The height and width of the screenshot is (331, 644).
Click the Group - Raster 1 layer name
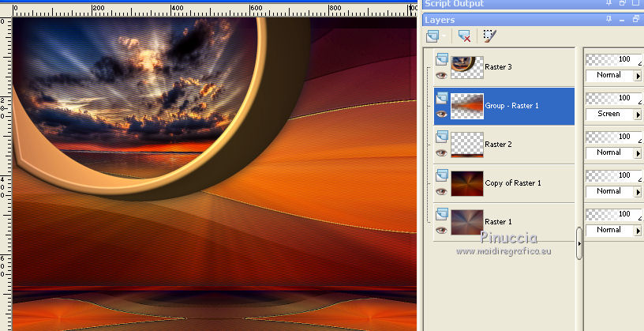pos(511,106)
